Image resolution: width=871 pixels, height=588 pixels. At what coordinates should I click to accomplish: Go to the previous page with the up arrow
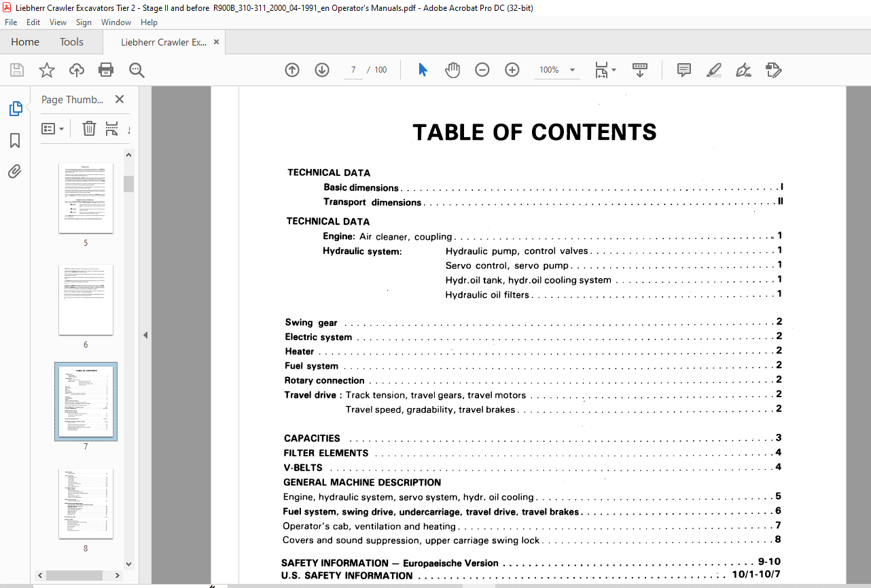pyautogui.click(x=292, y=70)
